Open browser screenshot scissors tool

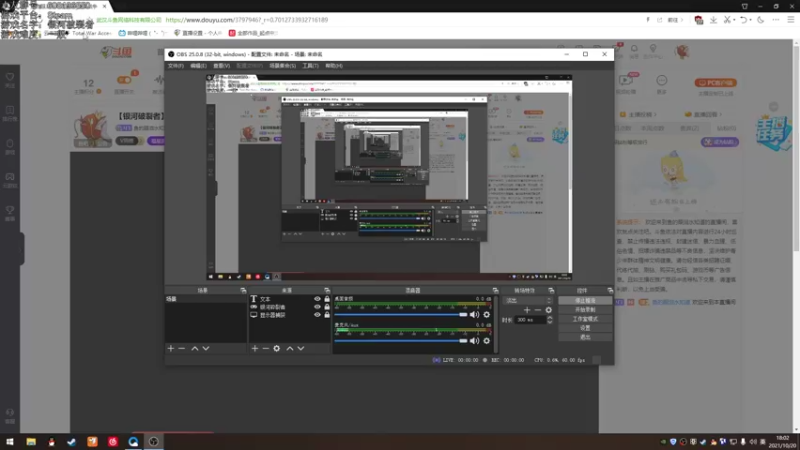pyautogui.click(x=727, y=20)
